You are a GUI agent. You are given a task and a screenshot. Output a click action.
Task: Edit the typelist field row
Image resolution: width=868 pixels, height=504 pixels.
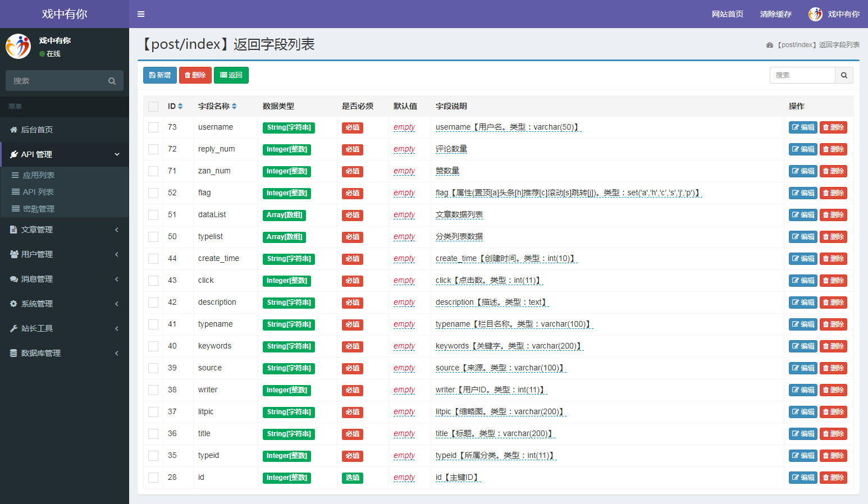click(803, 237)
